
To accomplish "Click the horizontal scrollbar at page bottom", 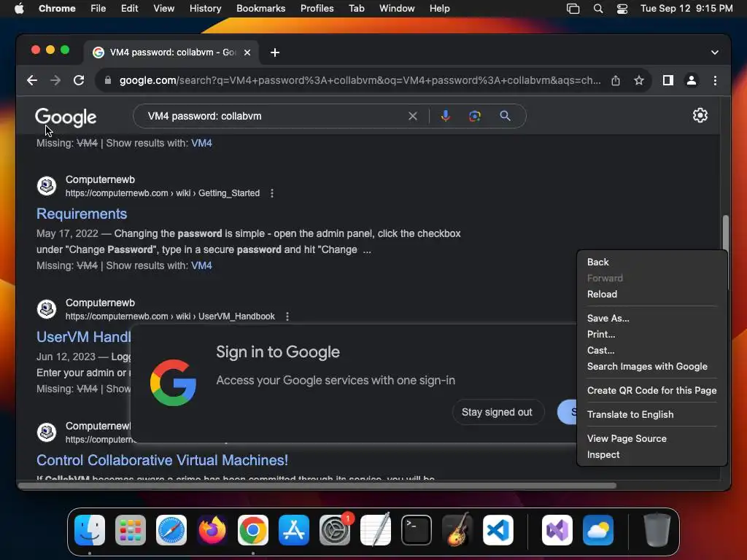I will [x=318, y=486].
